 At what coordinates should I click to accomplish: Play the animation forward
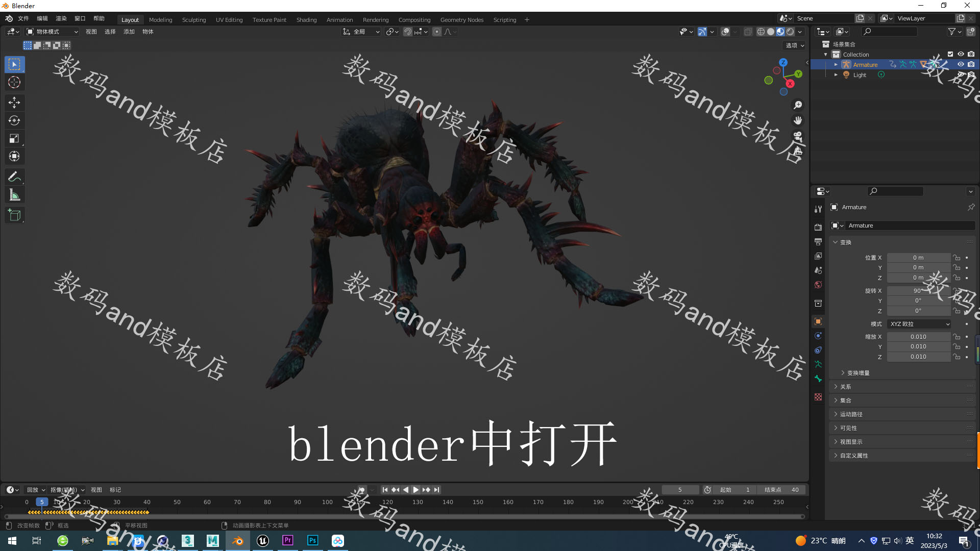coord(415,490)
